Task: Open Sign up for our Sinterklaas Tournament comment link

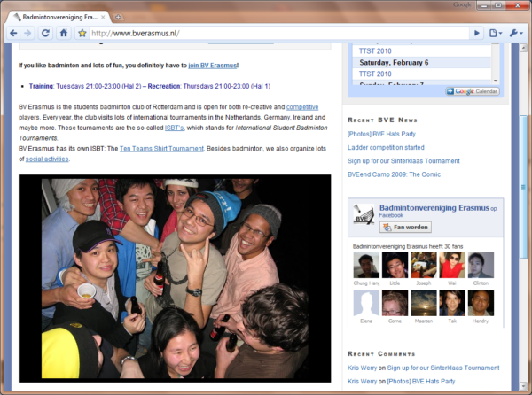Action: [x=443, y=368]
